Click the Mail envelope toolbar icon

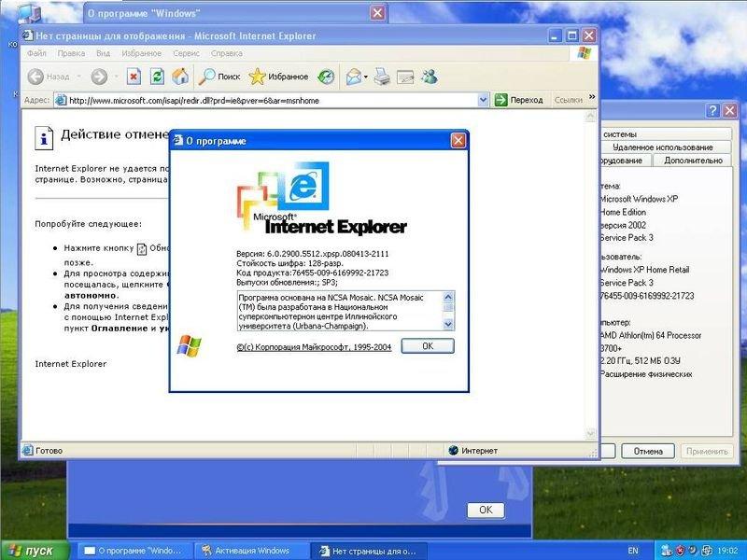pos(353,77)
